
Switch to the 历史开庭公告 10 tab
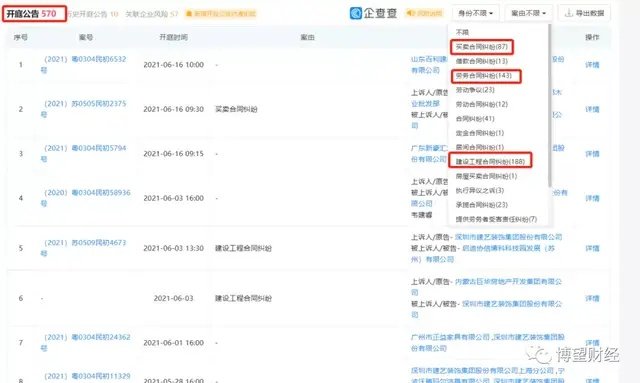(x=93, y=14)
